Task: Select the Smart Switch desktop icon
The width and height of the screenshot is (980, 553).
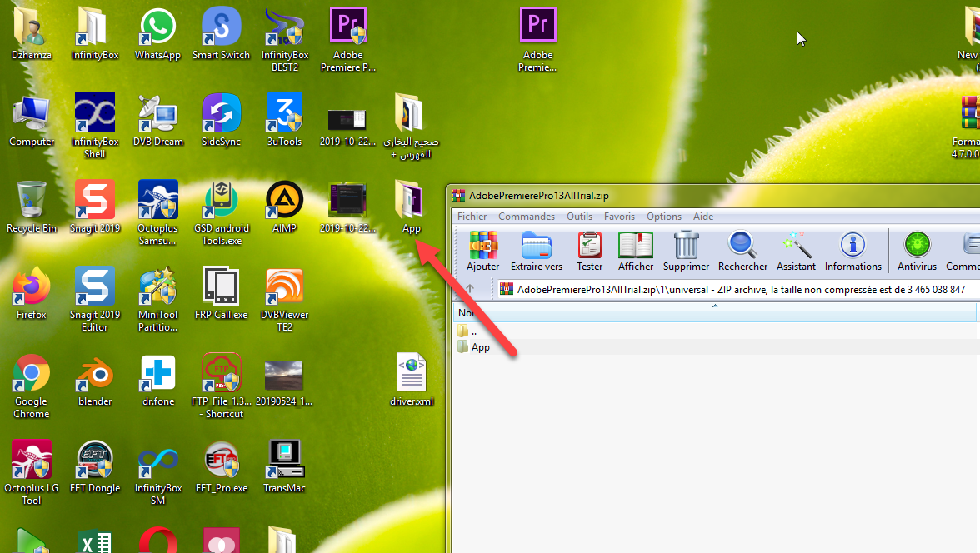Action: (222, 34)
